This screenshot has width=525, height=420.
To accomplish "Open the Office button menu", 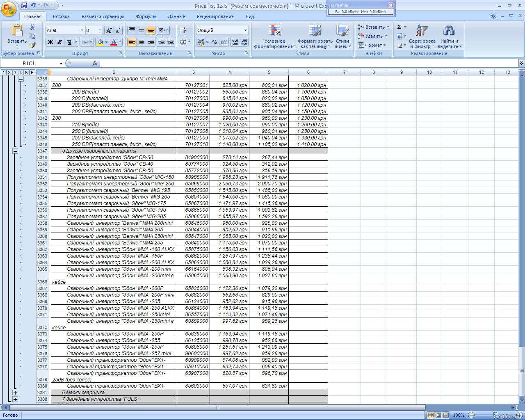I will coord(9,8).
